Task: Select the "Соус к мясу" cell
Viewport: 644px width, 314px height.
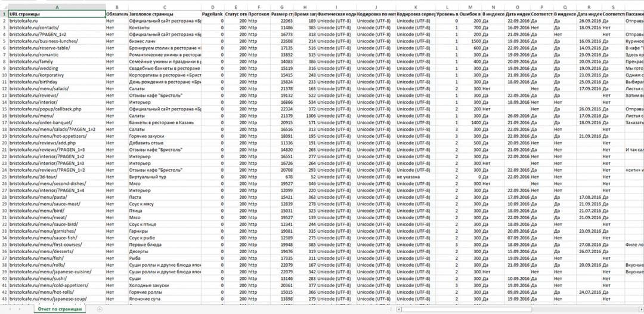Action: click(x=165, y=204)
